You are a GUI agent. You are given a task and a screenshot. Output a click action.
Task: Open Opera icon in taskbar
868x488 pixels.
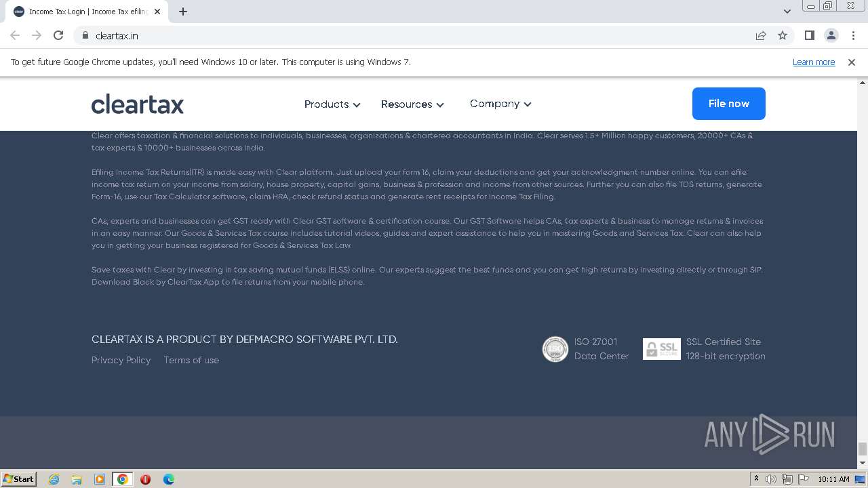[x=145, y=479]
